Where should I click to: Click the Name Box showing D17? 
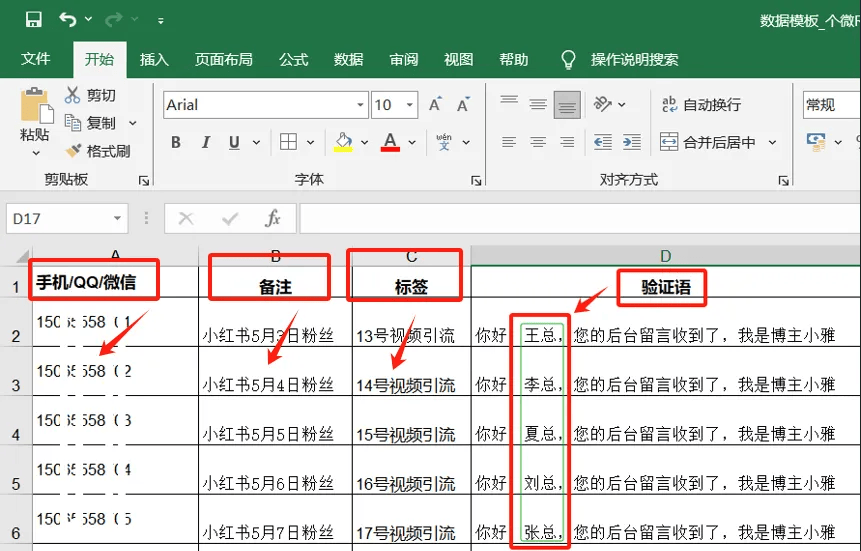67,219
